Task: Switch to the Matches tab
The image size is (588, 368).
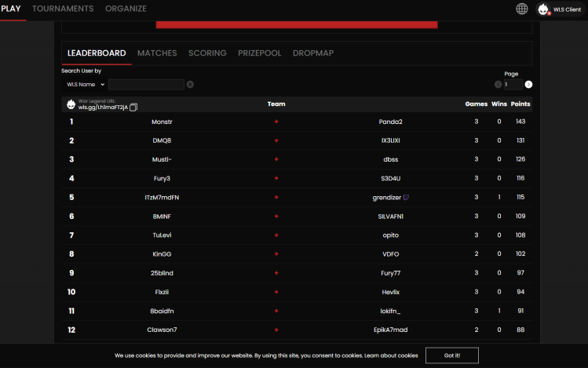Action: click(157, 53)
